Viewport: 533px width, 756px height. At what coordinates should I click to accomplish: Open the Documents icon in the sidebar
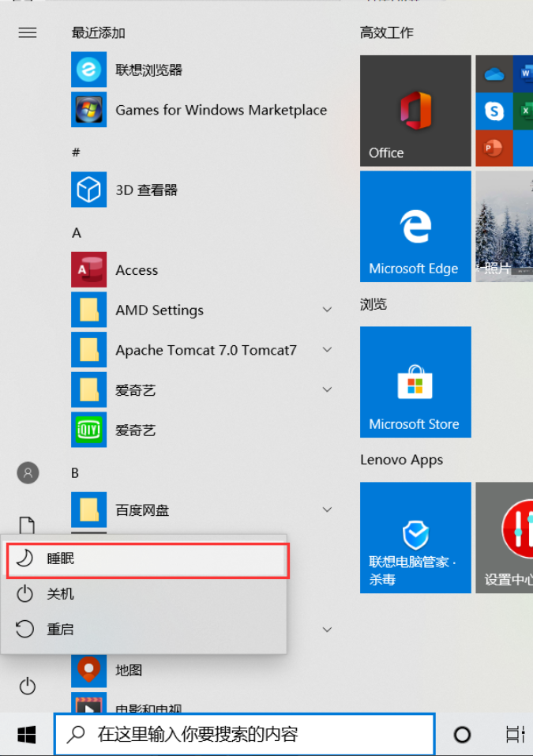(27, 525)
